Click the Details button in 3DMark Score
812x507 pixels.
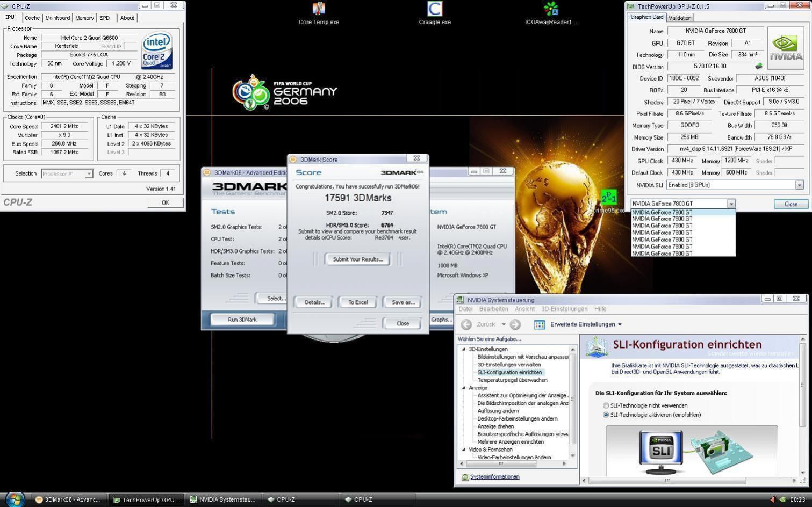pyautogui.click(x=315, y=302)
